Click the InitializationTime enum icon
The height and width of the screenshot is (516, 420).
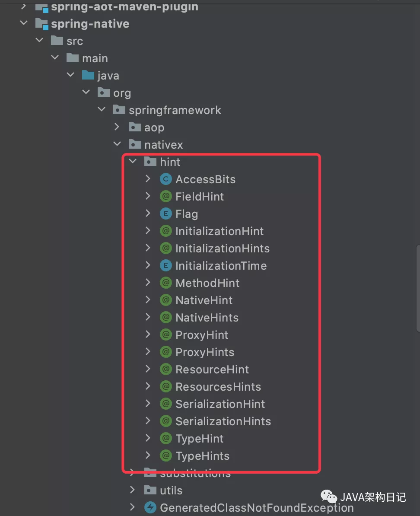tap(166, 266)
